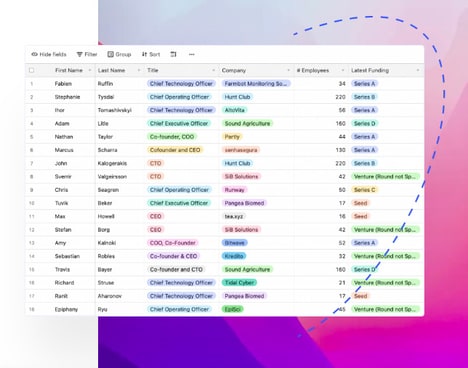Click the Farmbot Monitoring company tag
The image size is (468, 368).
pos(256,84)
